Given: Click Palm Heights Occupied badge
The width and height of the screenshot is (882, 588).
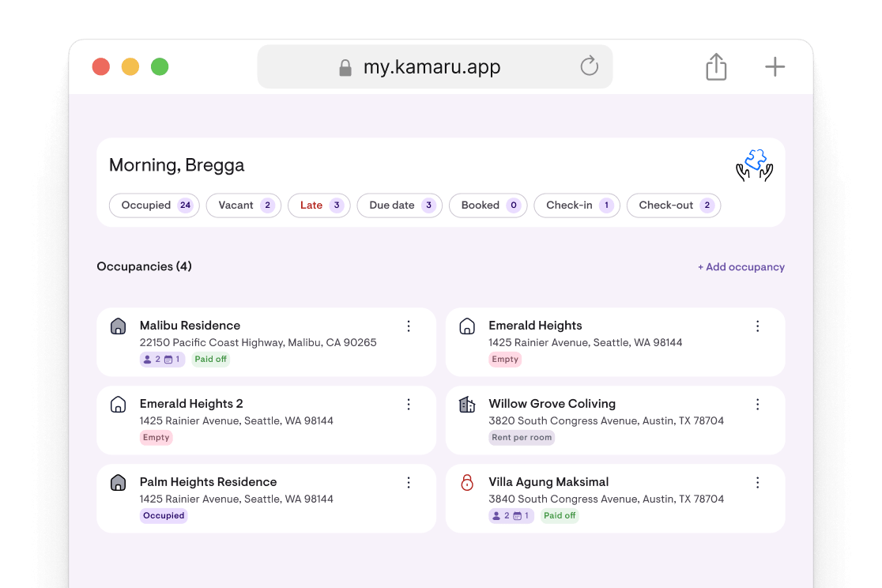Looking at the screenshot, I should click(x=163, y=515).
